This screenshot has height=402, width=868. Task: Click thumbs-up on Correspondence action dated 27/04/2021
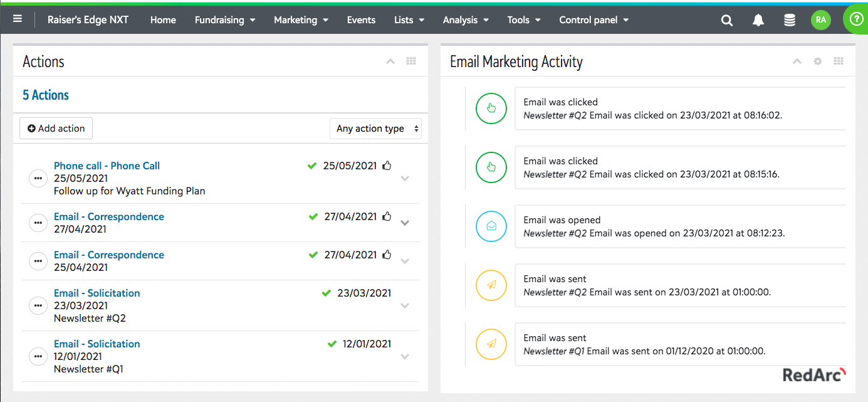pos(387,216)
